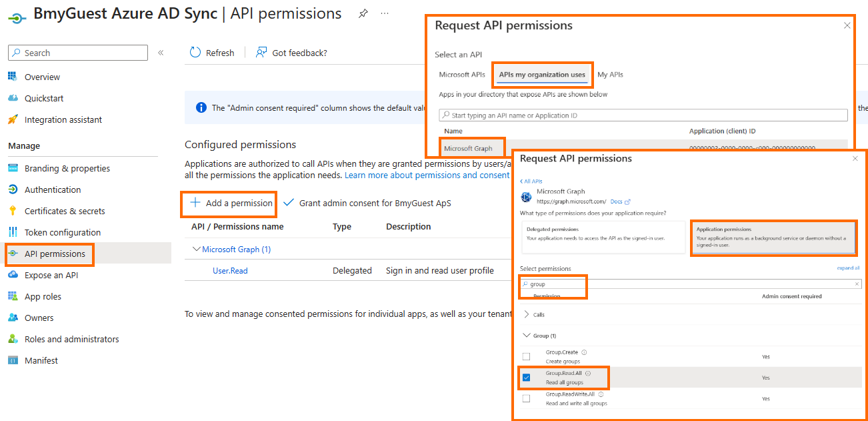Open the Manifest editor

coord(41,360)
